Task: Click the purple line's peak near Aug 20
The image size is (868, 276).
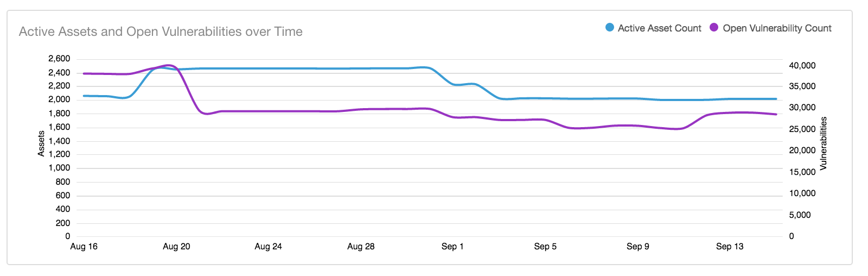Action: point(169,65)
